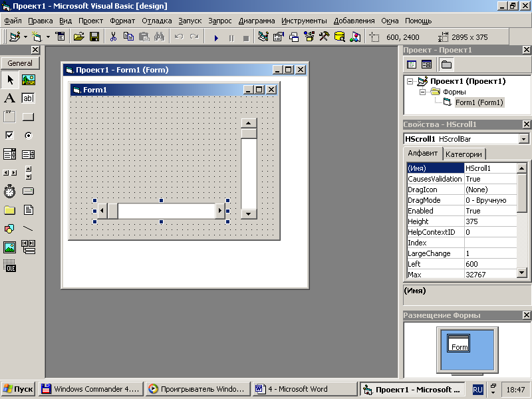Image resolution: width=532 pixels, height=399 pixels.
Task: Select the PictureBox tool
Action: (x=29, y=80)
